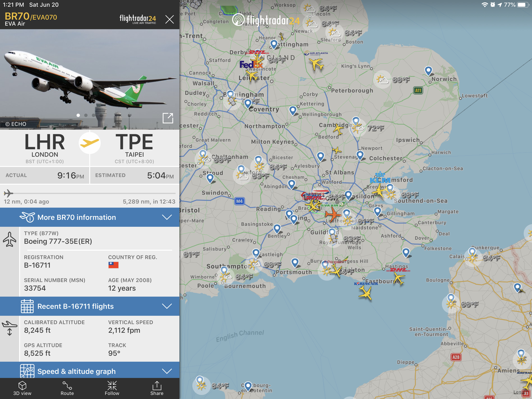The image size is (532, 399).
Task: Click the flight progress bar
Action: click(90, 193)
